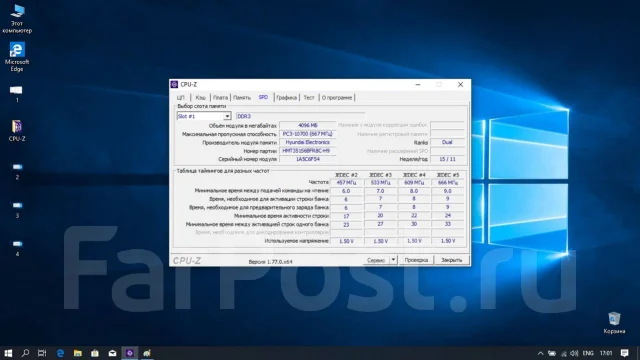This screenshot has height=360, width=640.
Task: Open the Mail app in taskbar
Action: click(112, 353)
